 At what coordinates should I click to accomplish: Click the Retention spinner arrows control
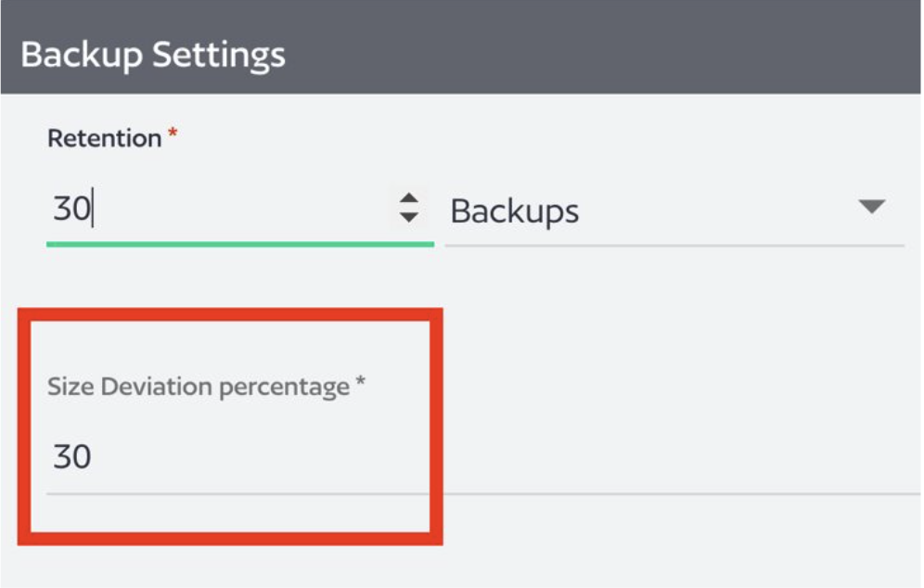(x=408, y=208)
